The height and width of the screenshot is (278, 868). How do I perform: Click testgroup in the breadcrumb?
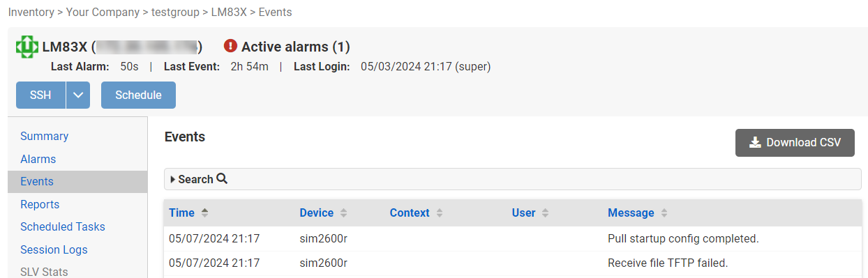[177, 12]
